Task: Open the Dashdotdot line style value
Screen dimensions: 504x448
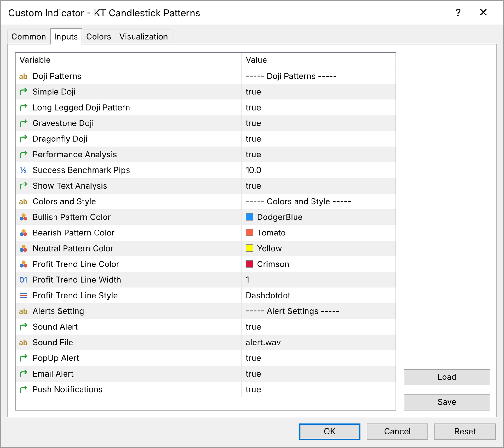Action: point(318,296)
